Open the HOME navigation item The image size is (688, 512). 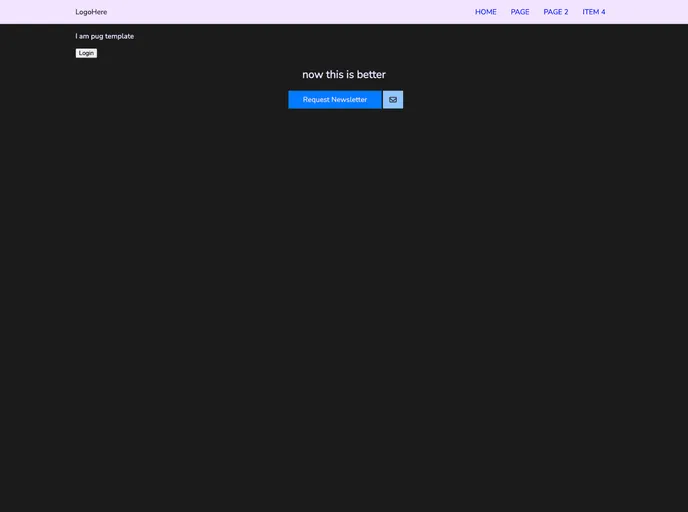tap(485, 12)
